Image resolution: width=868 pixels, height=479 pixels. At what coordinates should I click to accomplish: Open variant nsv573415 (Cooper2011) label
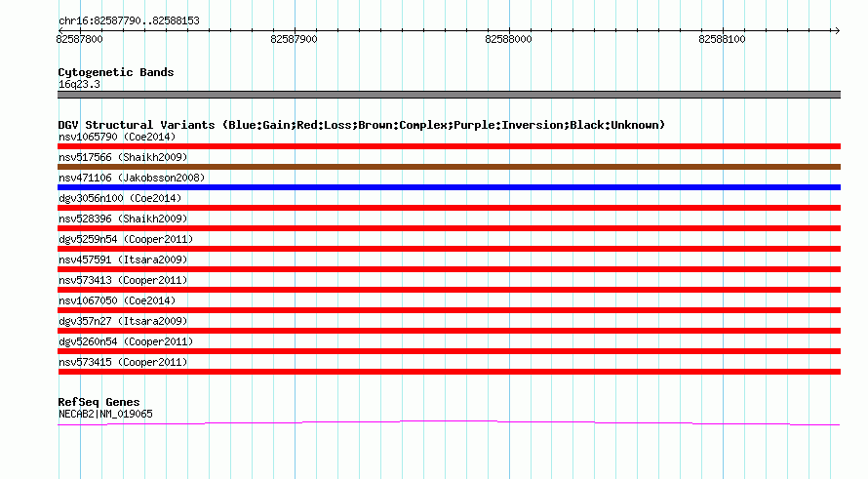pyautogui.click(x=123, y=362)
